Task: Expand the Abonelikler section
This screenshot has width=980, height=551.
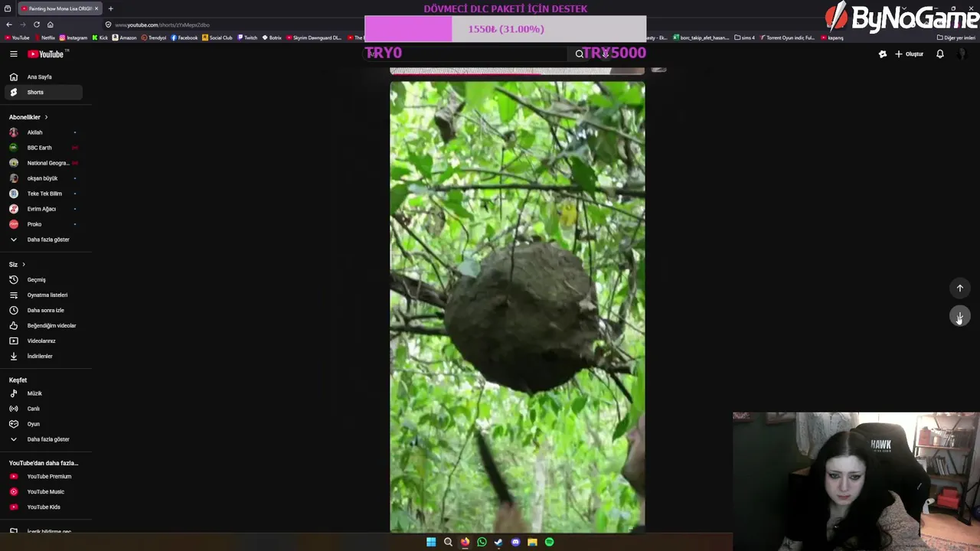Action: tap(28, 117)
